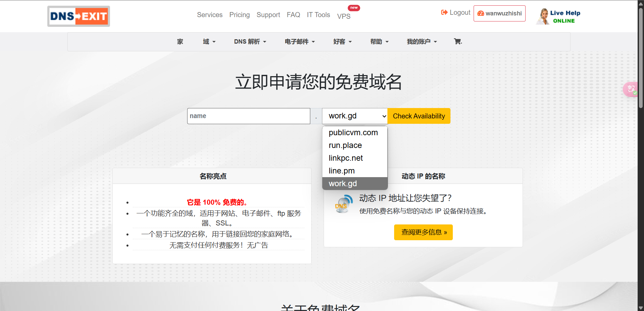
Task: Expand the DNS 解析 dropdown menu
Action: [x=250, y=42]
